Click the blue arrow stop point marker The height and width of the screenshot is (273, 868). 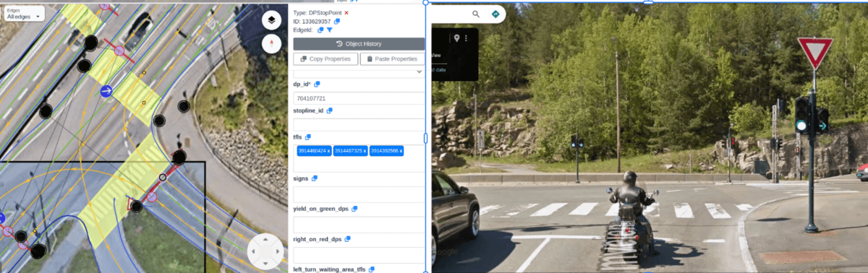pos(106,91)
